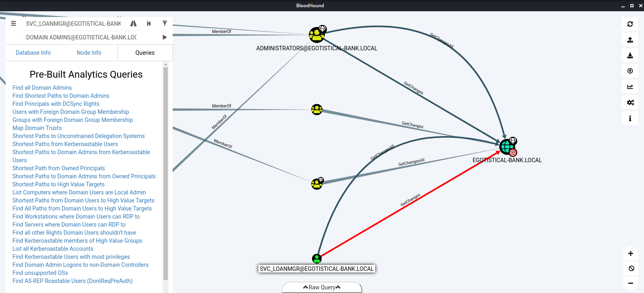Reset zoom with the circle-slash button
This screenshot has height=293, width=644.
tap(631, 268)
